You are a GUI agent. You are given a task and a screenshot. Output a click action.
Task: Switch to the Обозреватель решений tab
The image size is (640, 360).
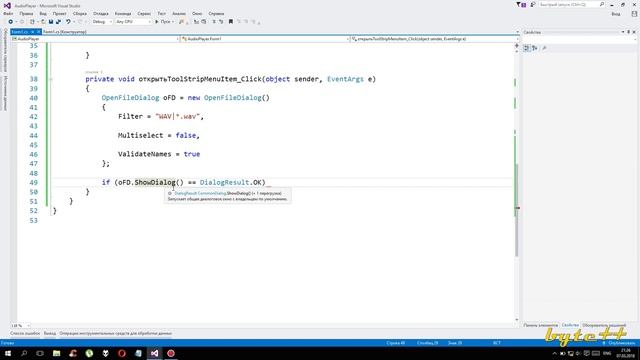[604, 325]
